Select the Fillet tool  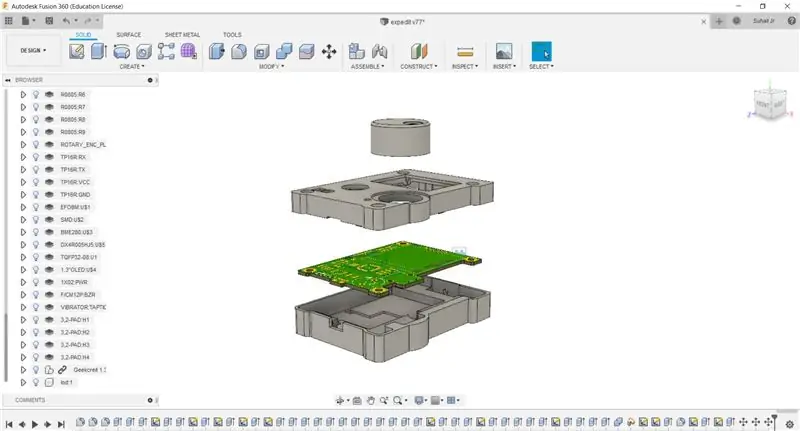point(239,51)
